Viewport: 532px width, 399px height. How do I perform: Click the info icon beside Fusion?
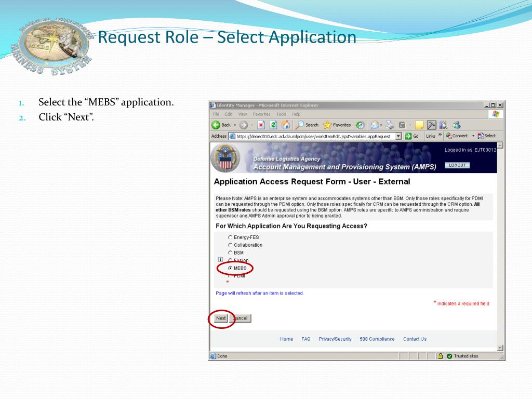(x=220, y=260)
